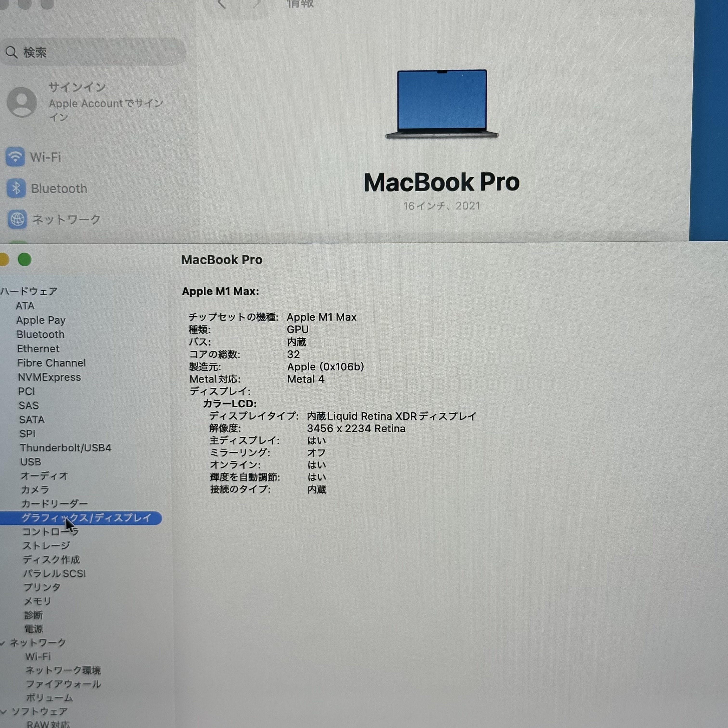Click the search magnifier icon in System Settings
This screenshot has height=728, width=728.
tap(12, 52)
